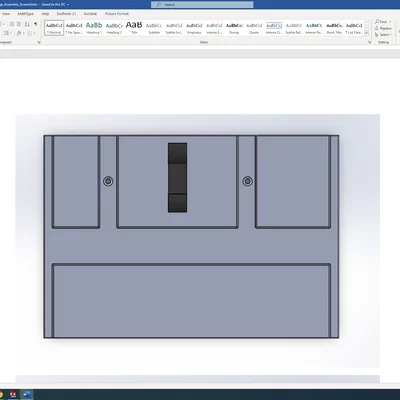Apply the No Spacing style
The width and height of the screenshot is (400, 400).
(x=74, y=28)
